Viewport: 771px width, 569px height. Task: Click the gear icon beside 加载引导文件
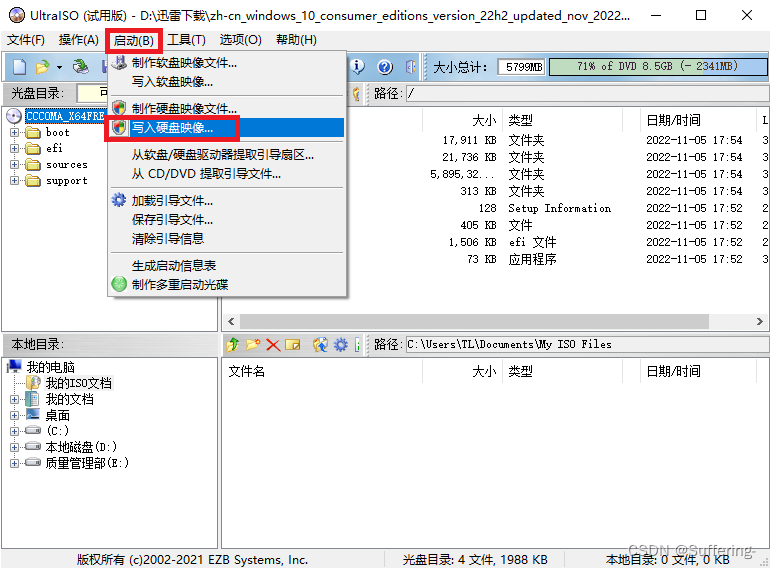pyautogui.click(x=119, y=200)
